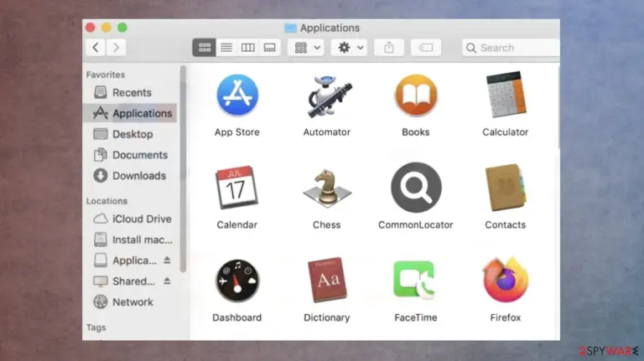Open the App Store application
The height and width of the screenshot is (361, 644).
tap(237, 95)
